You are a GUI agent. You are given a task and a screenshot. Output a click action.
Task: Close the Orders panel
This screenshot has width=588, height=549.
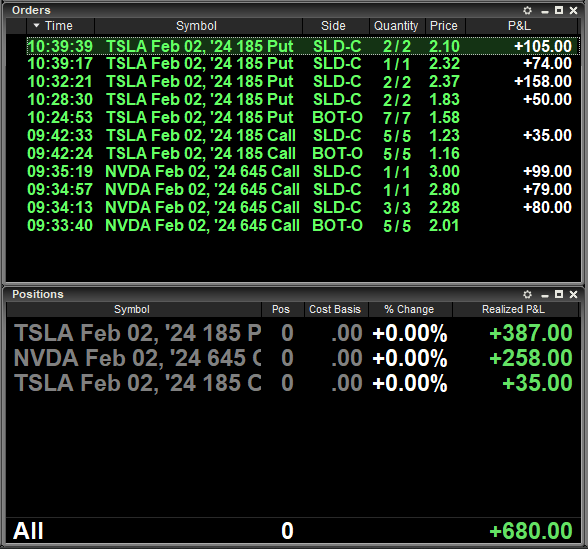573,10
